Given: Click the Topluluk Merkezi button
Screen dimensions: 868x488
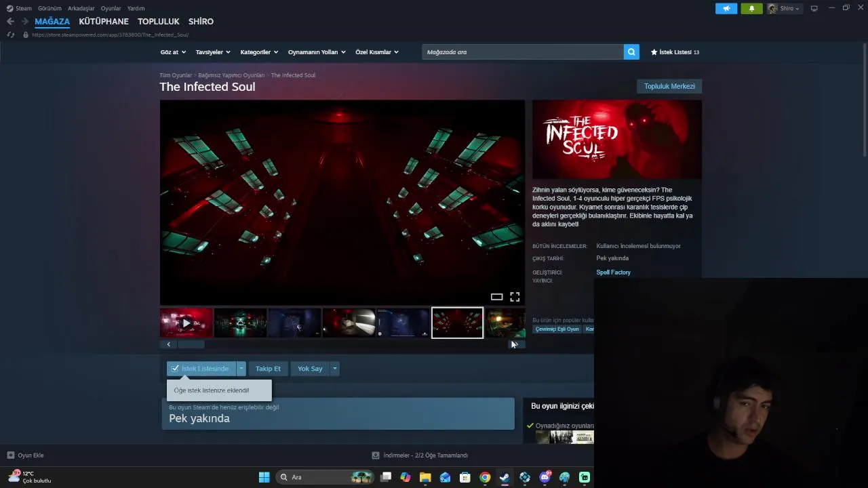Looking at the screenshot, I should [669, 86].
